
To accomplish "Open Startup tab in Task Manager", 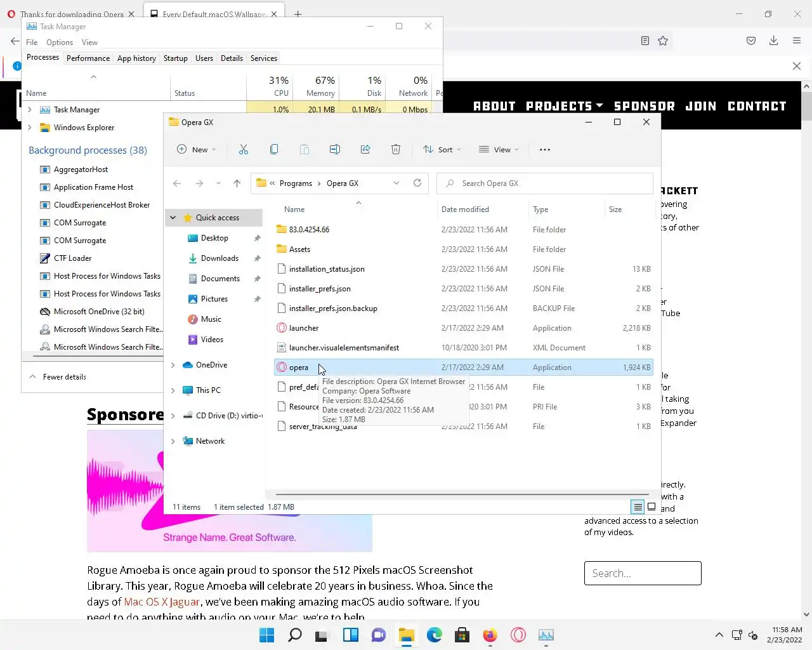I will [x=176, y=58].
